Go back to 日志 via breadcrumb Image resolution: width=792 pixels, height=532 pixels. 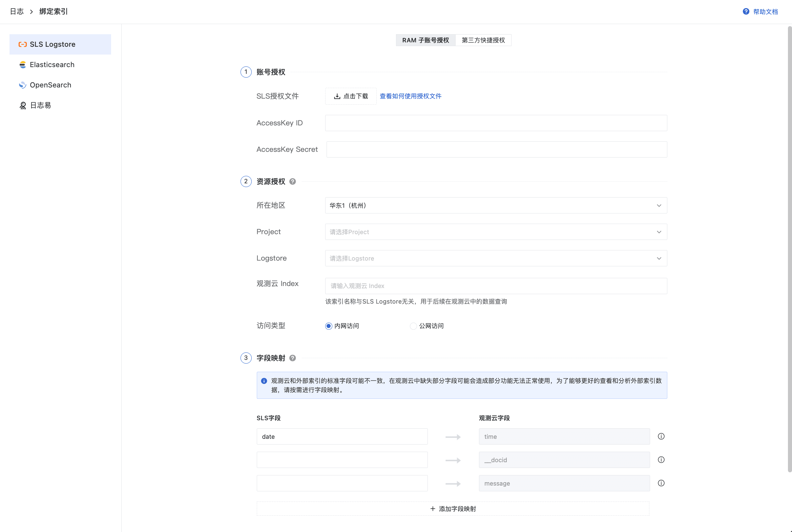[x=17, y=12]
